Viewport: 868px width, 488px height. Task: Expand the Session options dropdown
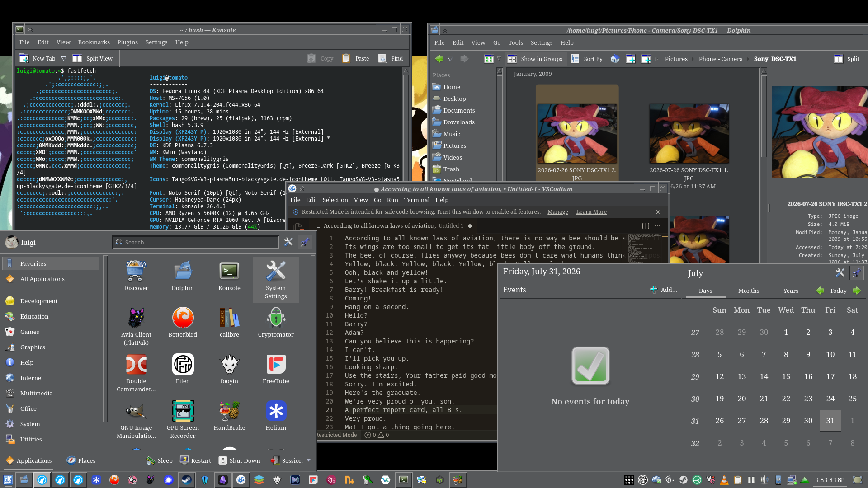(x=309, y=460)
